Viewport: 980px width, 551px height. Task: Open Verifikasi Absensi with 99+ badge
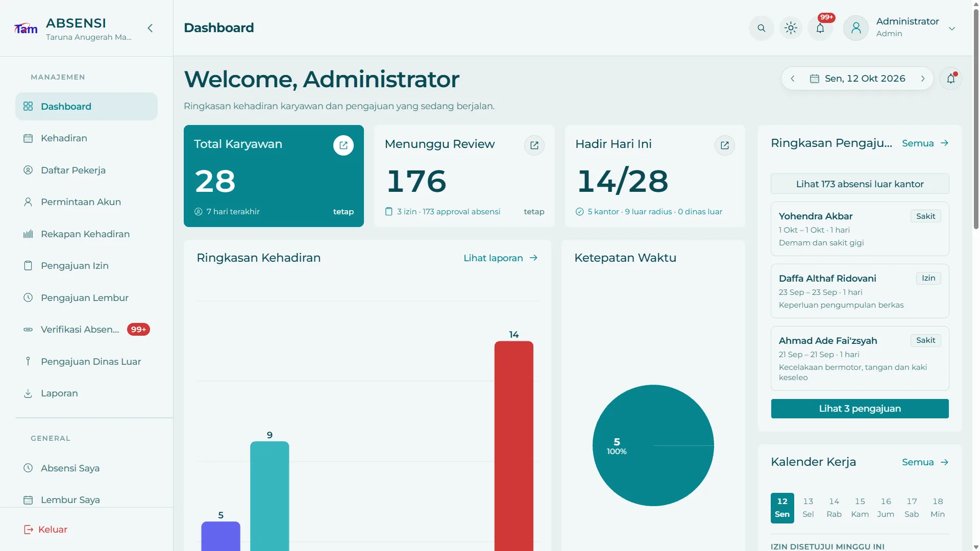(x=86, y=330)
